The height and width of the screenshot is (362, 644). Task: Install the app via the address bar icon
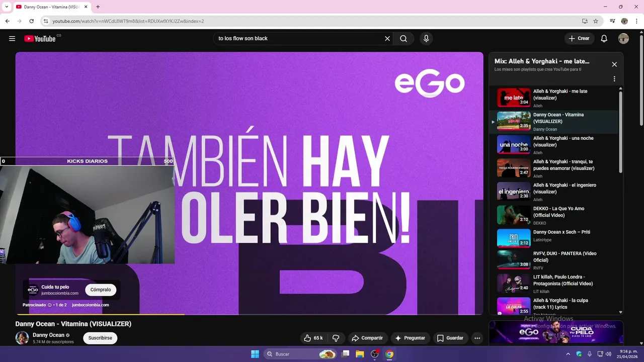585,21
